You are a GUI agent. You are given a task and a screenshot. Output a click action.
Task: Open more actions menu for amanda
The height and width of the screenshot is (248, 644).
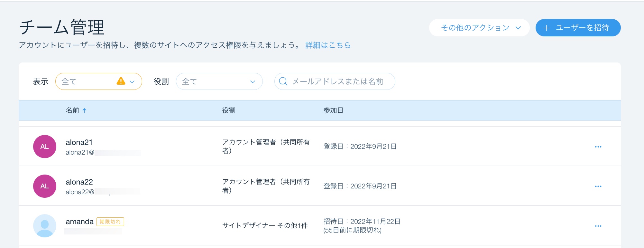[598, 226]
